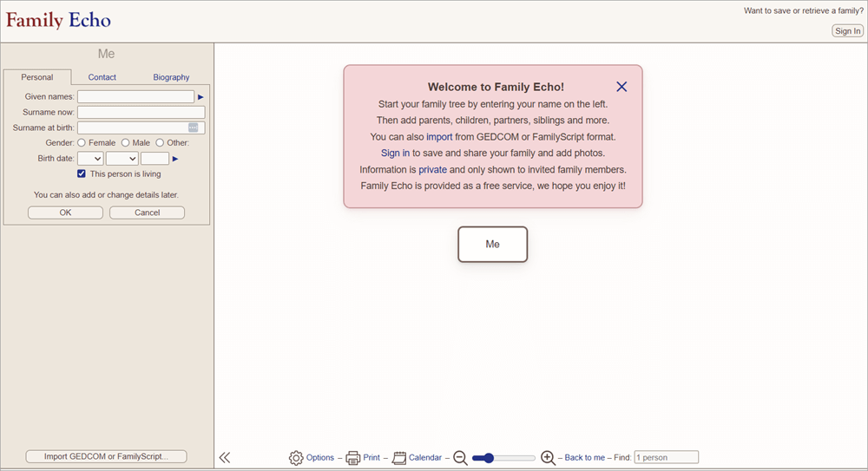Viewport: 868px width, 471px height.
Task: Select the Female gender option
Action: pos(82,143)
